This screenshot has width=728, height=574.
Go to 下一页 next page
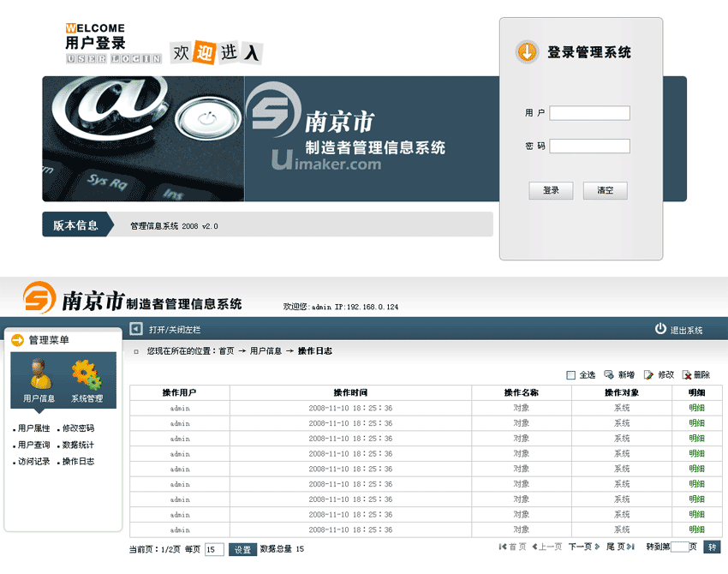(580, 547)
